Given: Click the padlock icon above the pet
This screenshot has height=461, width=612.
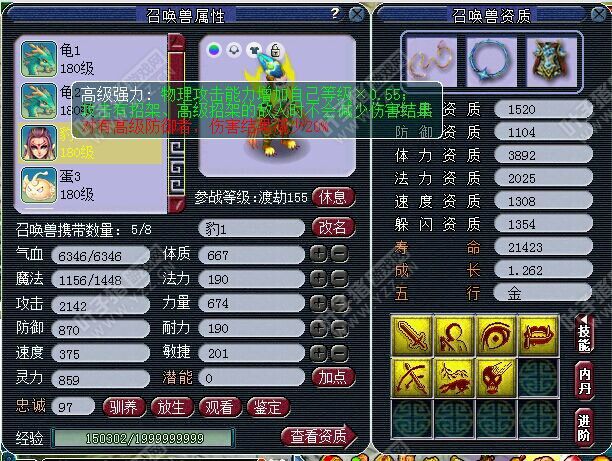Looking at the screenshot, I should (x=276, y=50).
